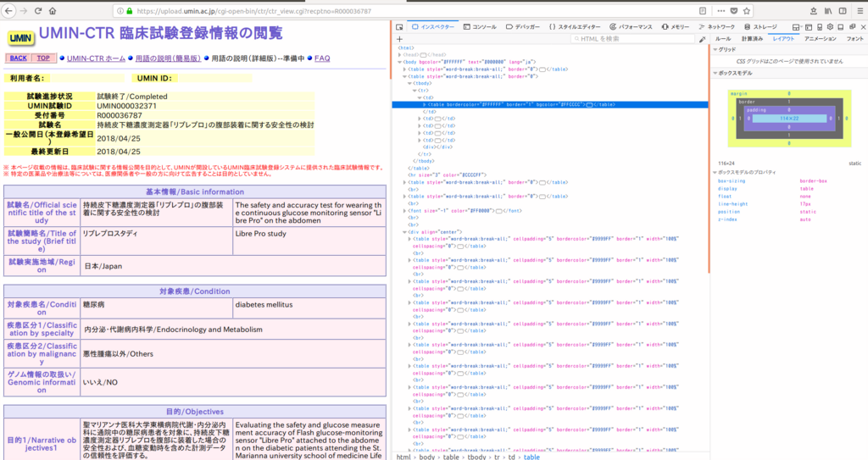Open DevTools settings gear
Image resolution: width=868 pixels, height=460 pixels.
[x=830, y=26]
